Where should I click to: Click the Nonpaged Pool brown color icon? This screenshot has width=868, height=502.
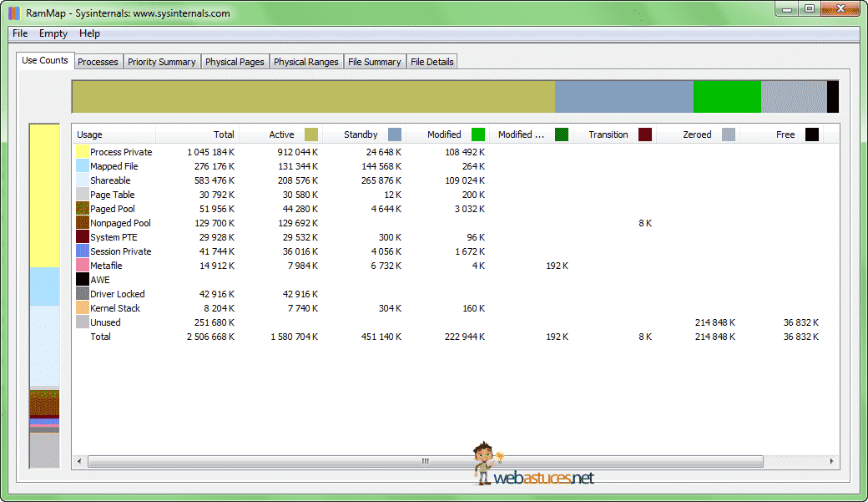tap(83, 223)
